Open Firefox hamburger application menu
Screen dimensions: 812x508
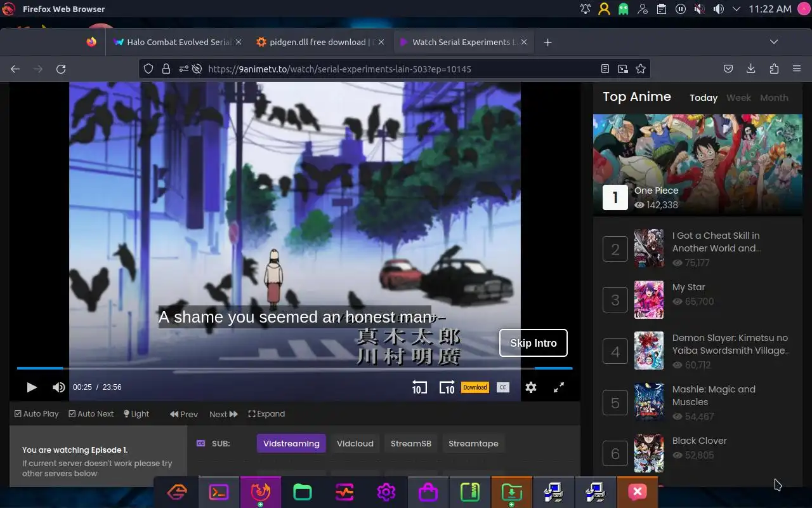(x=797, y=69)
